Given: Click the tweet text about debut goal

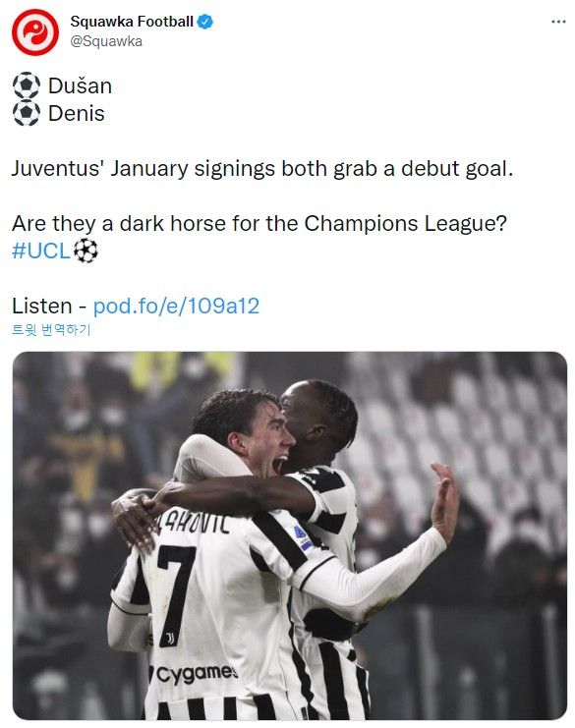Looking at the screenshot, I should click(x=262, y=168).
